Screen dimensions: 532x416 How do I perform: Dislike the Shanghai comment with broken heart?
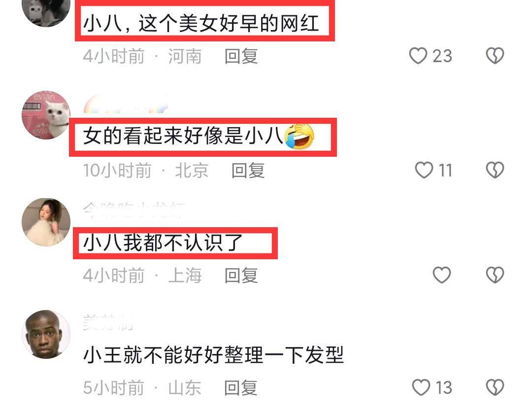pyautogui.click(x=495, y=275)
